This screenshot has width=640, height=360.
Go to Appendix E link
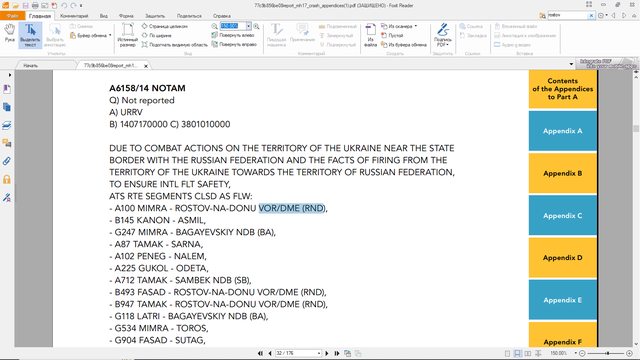[562, 300]
